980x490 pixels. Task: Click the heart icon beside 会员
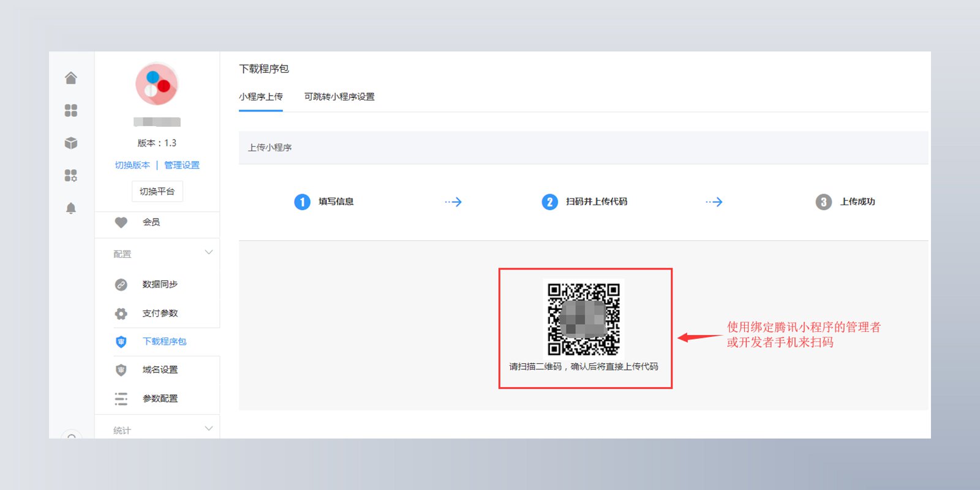121,222
